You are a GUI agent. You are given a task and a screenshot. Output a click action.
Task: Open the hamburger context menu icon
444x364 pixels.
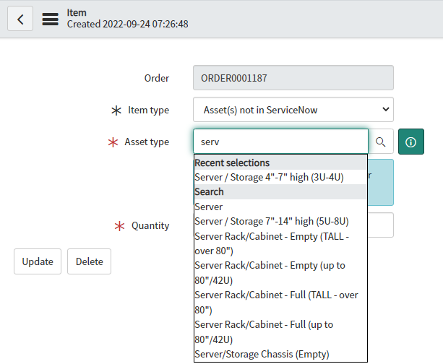pyautogui.click(x=50, y=19)
